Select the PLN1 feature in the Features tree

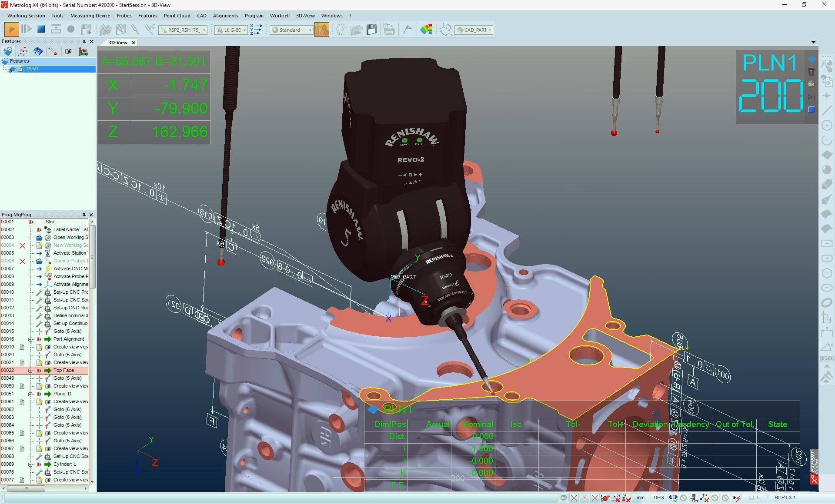(x=32, y=69)
